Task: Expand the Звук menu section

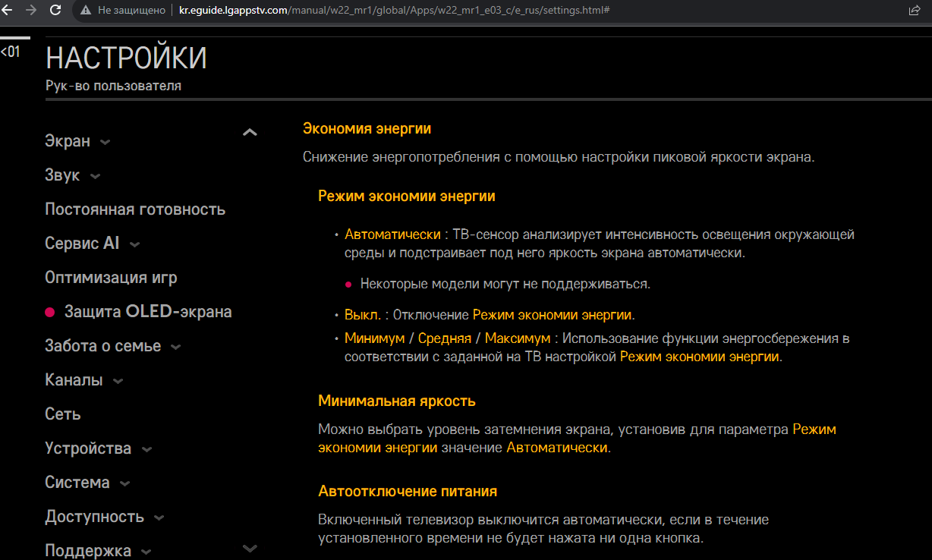Action: tap(72, 176)
